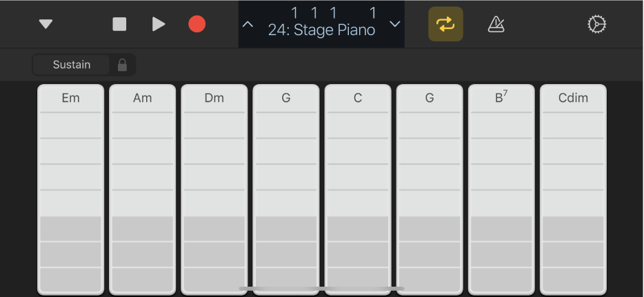Screen dimensions: 644x297
Task: Click the horizontal scroll indicator at bottom
Action: [321, 289]
